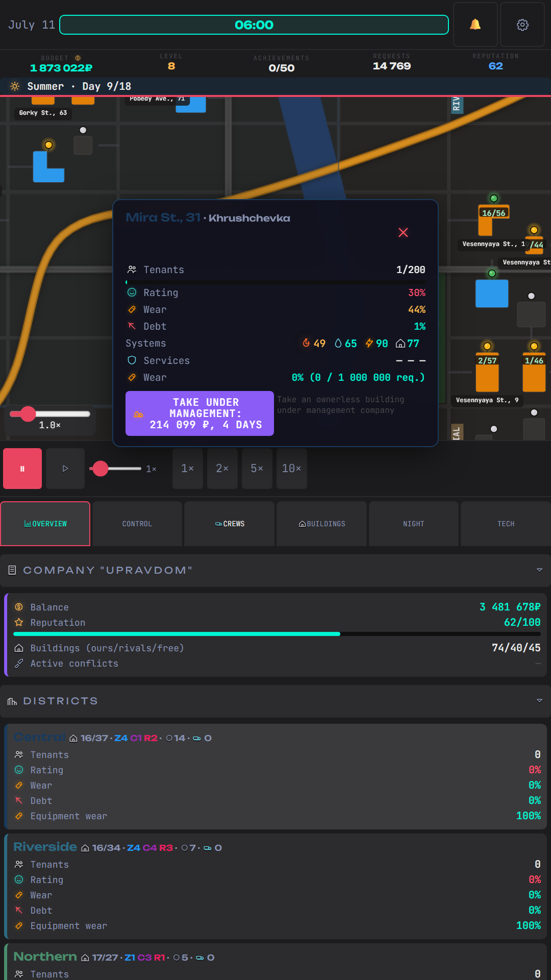Click the Gorky St., 63 map label
Image resolution: width=551 pixels, height=980 pixels.
(43, 113)
